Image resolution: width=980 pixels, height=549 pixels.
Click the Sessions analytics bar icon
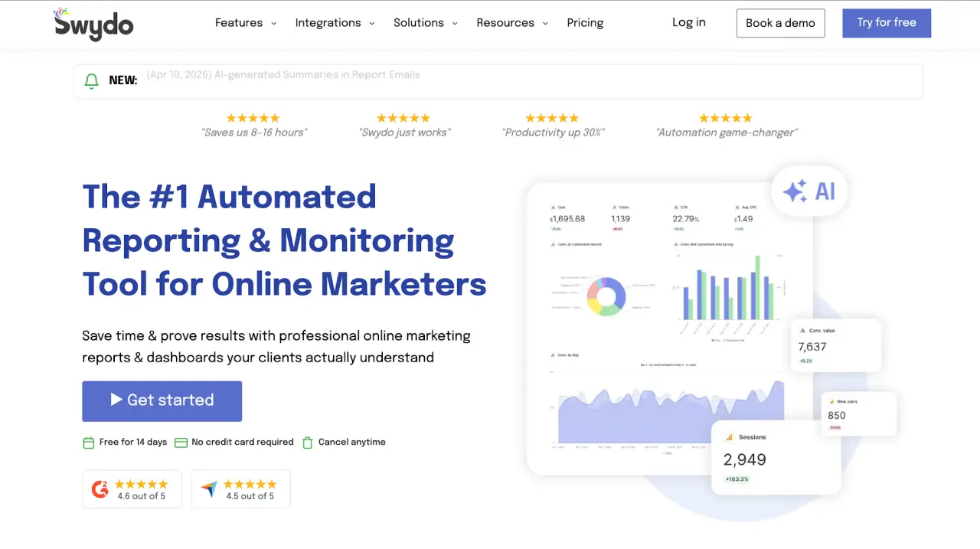click(729, 437)
